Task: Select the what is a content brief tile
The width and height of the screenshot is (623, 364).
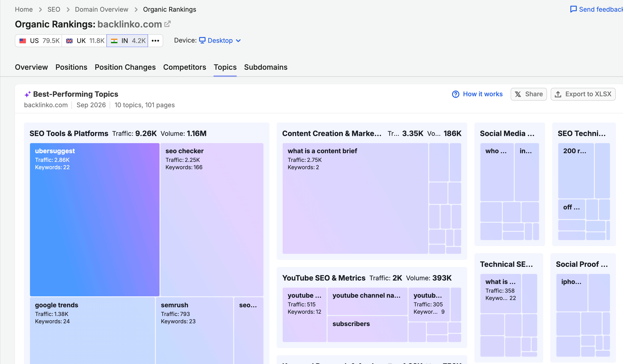Action: [355, 198]
